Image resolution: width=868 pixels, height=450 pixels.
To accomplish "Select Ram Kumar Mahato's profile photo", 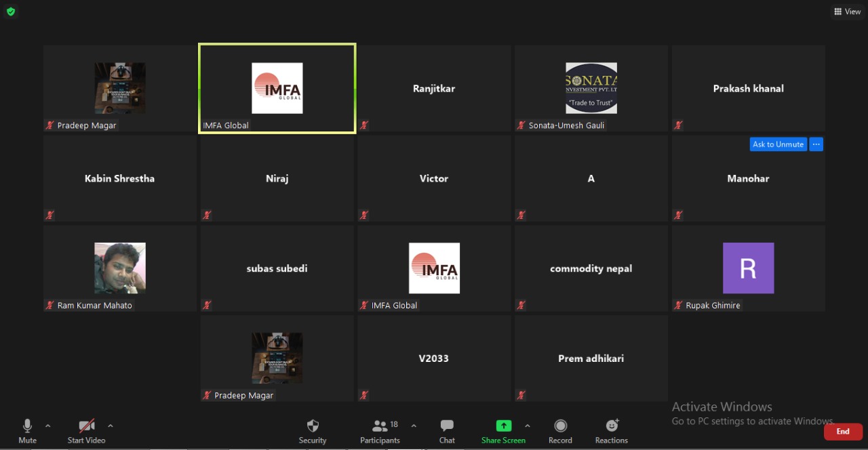I will 120,268.
